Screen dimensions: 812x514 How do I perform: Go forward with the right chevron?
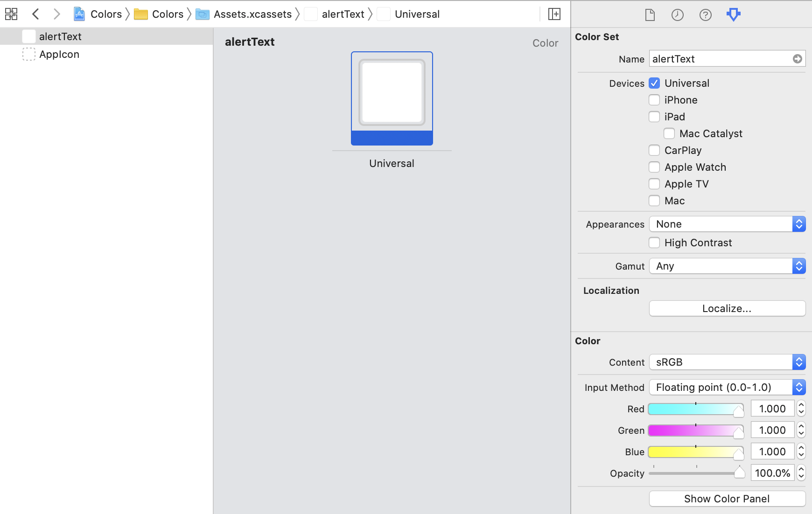[x=56, y=14]
